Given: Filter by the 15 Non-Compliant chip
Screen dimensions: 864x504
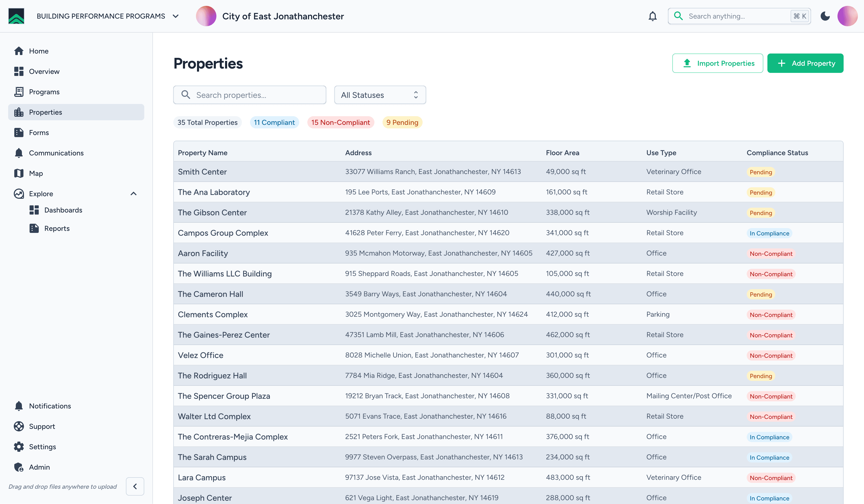Looking at the screenshot, I should click(x=340, y=122).
